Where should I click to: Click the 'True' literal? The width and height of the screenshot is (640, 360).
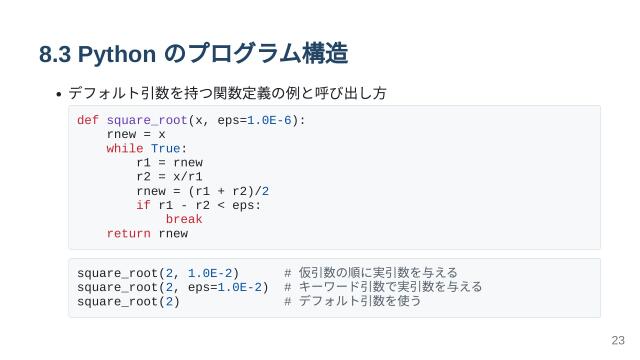click(165, 149)
